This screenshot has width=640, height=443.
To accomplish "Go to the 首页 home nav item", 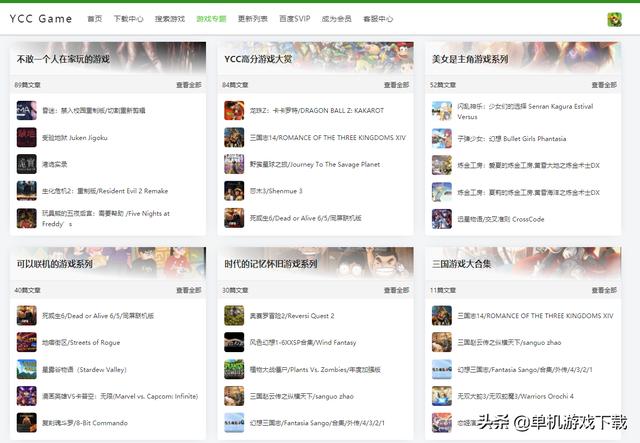I will pos(95,19).
